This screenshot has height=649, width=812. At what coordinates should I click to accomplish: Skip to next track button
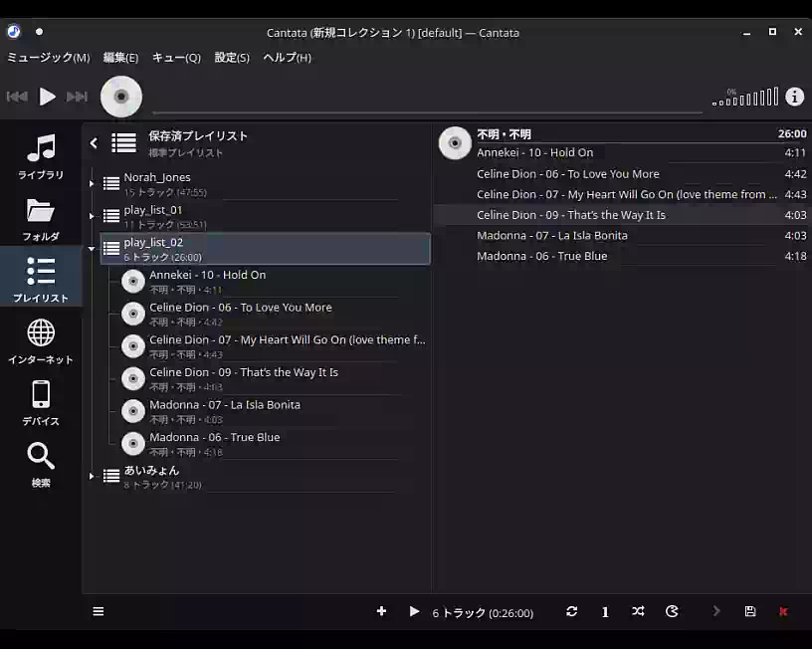pyautogui.click(x=77, y=97)
